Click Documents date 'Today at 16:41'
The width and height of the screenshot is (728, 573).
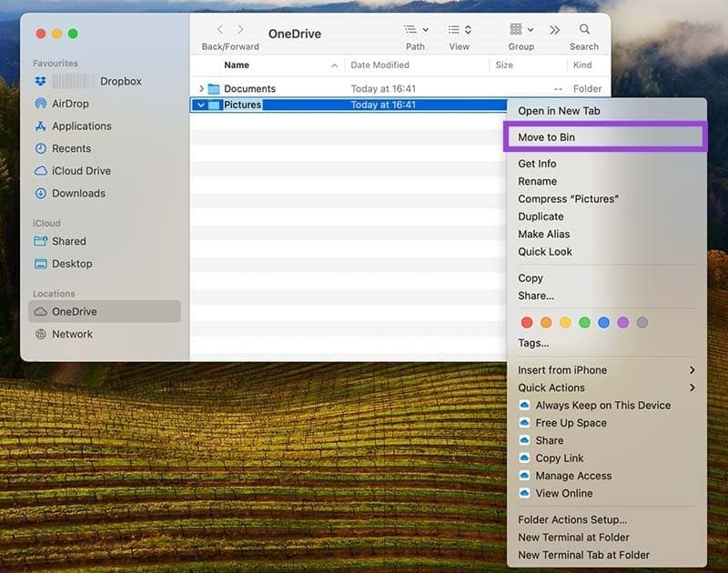(383, 88)
